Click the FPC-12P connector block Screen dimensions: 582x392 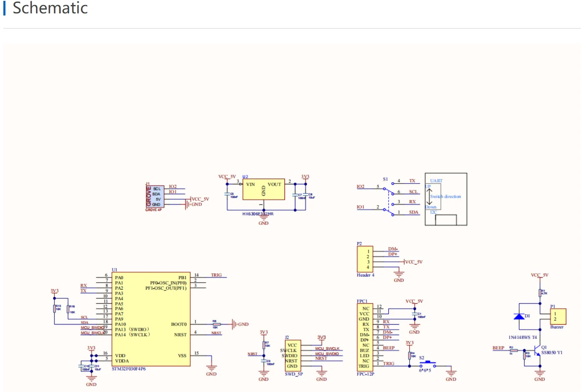[x=365, y=337]
